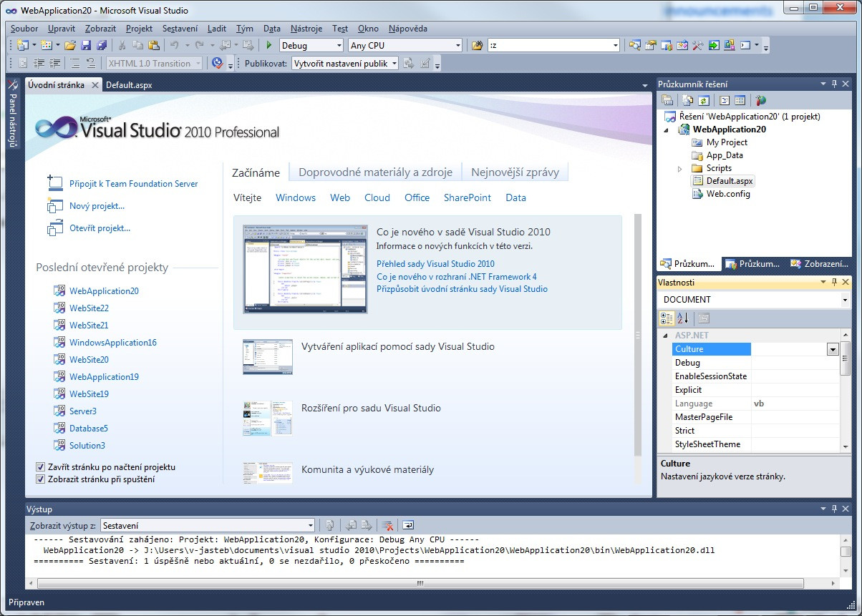Viewport: 862px width, 616px height.
Task: Open the Culture property value dropdown
Action: (x=833, y=349)
